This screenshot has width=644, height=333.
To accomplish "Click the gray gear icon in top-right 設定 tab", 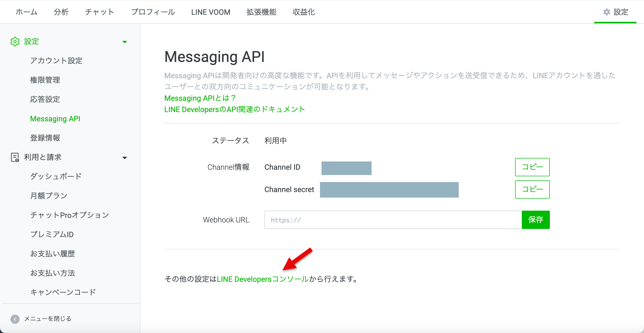I will [x=606, y=12].
